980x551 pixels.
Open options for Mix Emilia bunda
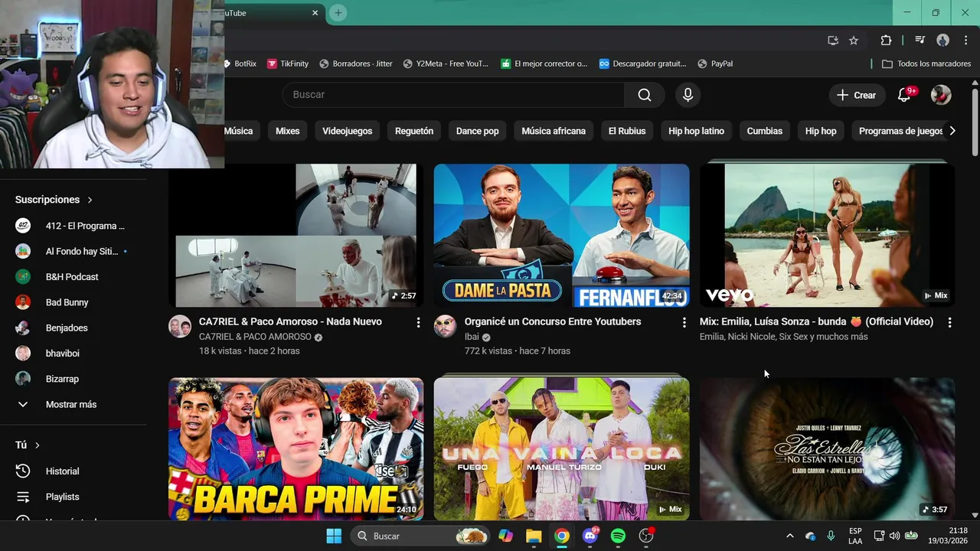pyautogui.click(x=949, y=323)
